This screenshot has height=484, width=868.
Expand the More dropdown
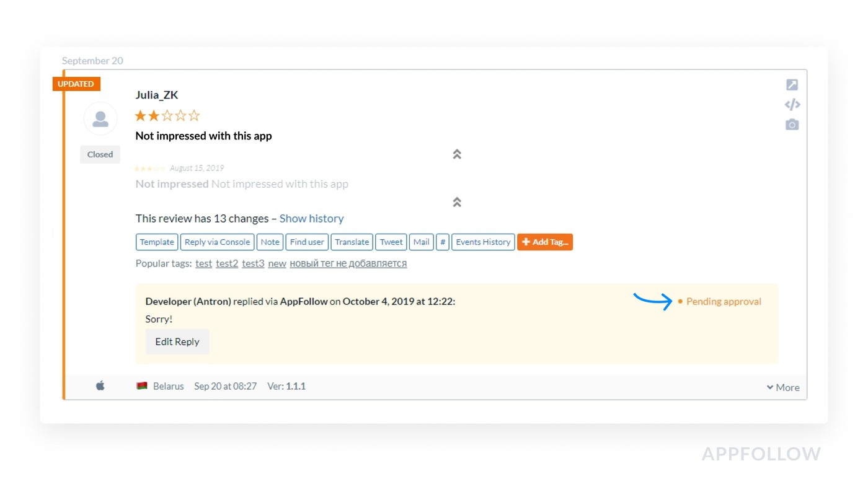[783, 387]
